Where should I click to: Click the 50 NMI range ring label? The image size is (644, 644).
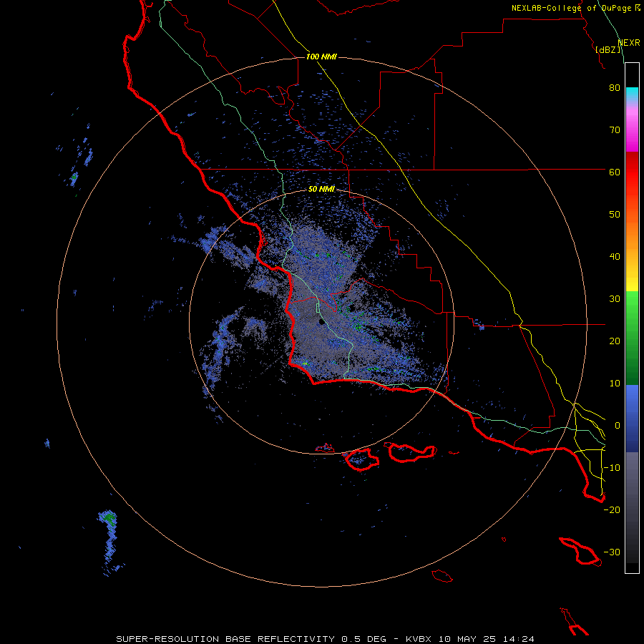[321, 190]
